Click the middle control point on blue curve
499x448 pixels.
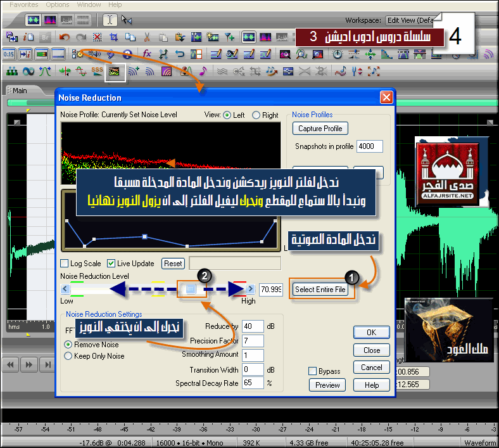tap(144, 236)
